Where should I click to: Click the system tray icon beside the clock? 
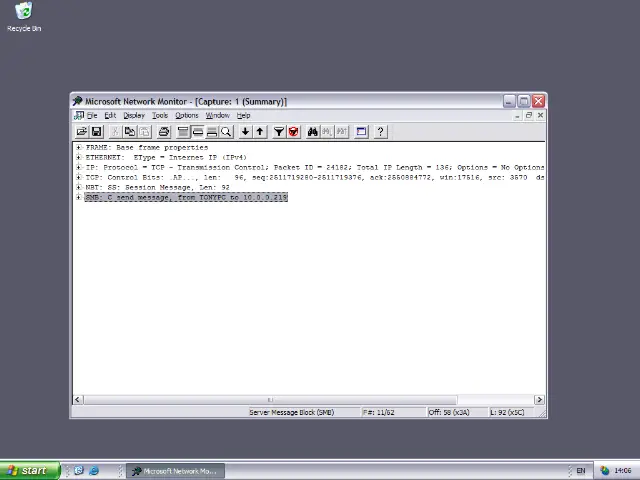604,471
